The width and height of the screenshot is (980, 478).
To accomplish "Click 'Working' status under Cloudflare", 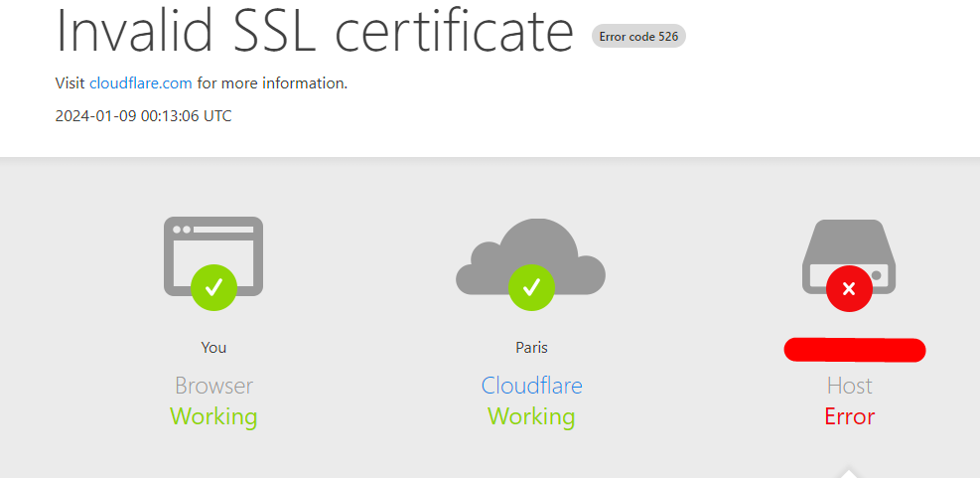I will pos(531,416).
